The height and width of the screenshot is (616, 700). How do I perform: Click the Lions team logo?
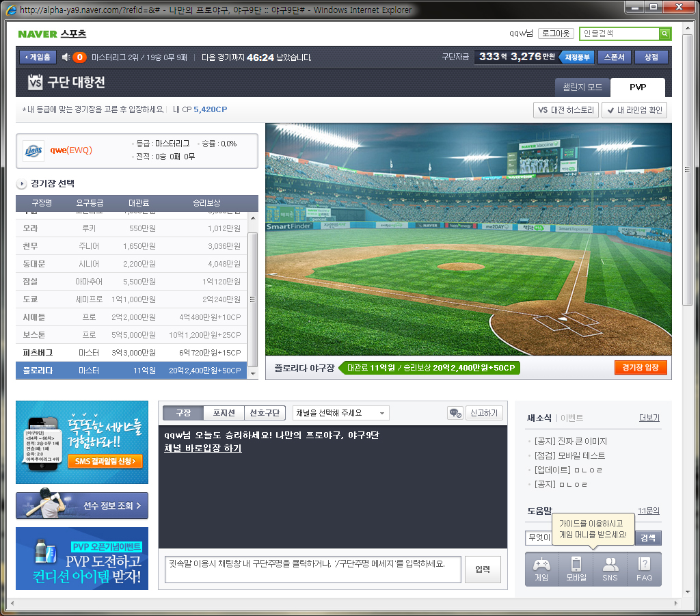coord(33,150)
